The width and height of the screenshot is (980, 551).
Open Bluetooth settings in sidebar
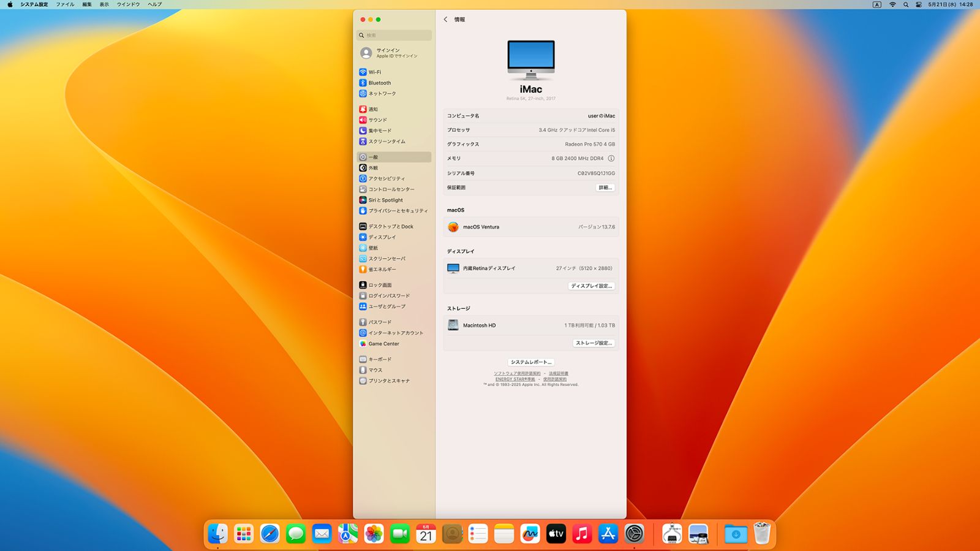coord(394,83)
